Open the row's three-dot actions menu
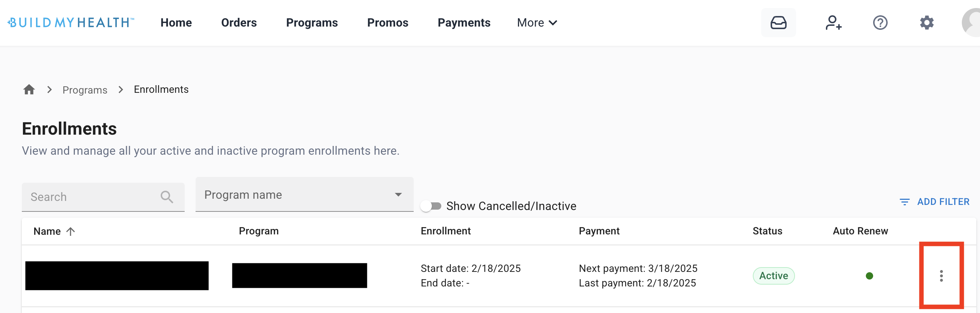This screenshot has height=313, width=980. tap(941, 276)
